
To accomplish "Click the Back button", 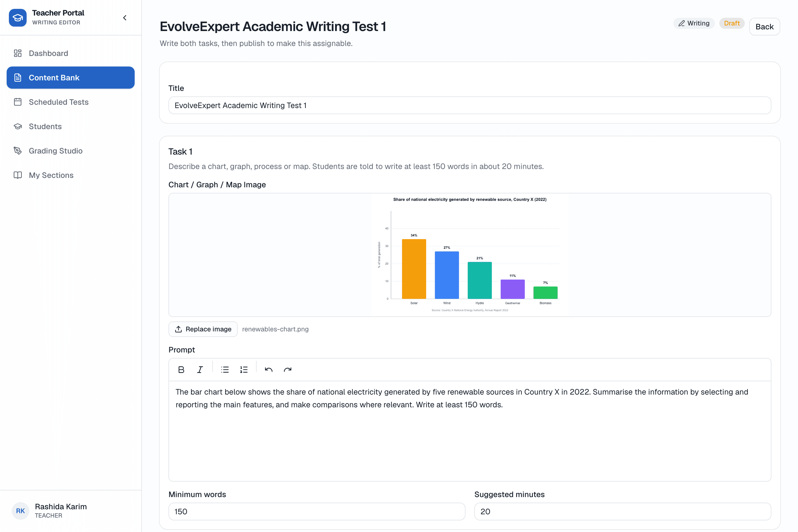I will tap(765, 27).
